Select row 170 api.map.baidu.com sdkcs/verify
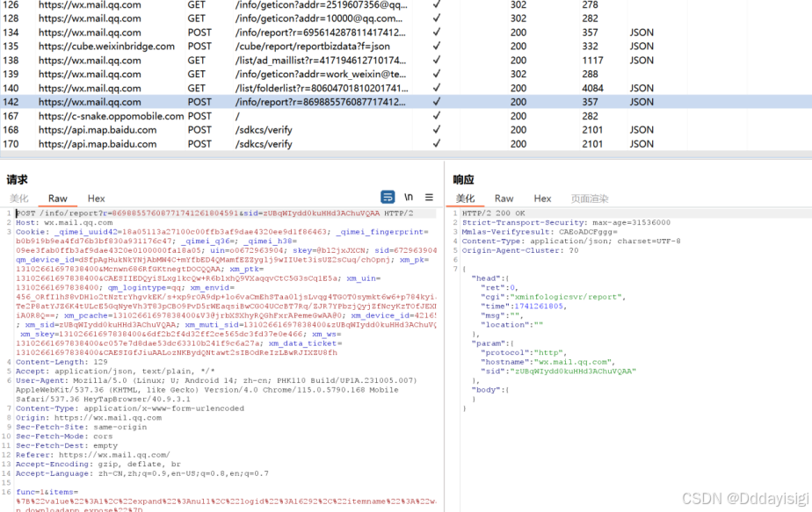The height and width of the screenshot is (512, 812). click(406, 144)
